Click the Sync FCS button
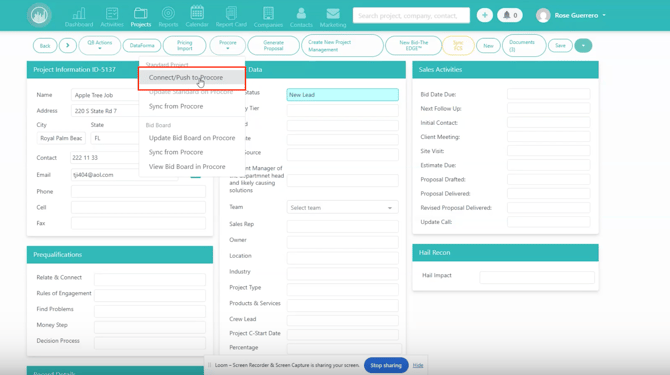 458,45
